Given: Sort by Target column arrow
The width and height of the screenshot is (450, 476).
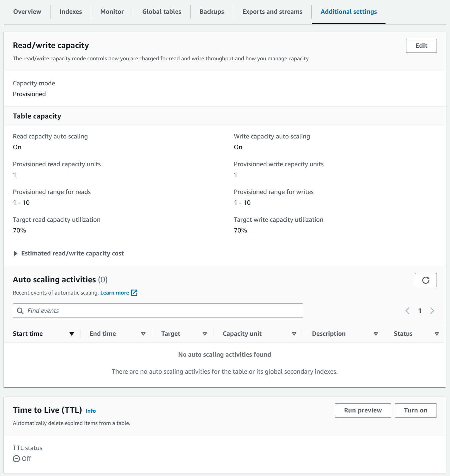Looking at the screenshot, I should (205, 334).
